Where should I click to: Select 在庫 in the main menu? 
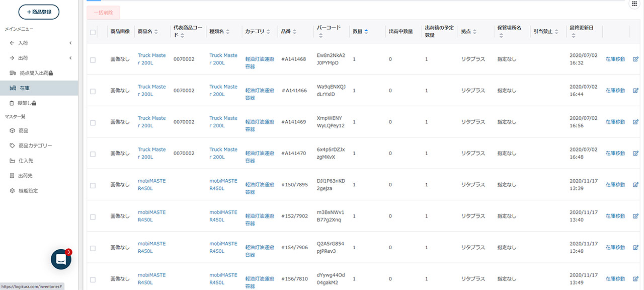[24, 88]
